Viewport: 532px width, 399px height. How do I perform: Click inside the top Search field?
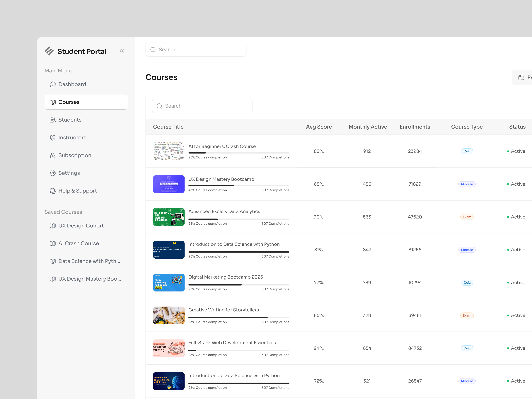[196, 50]
